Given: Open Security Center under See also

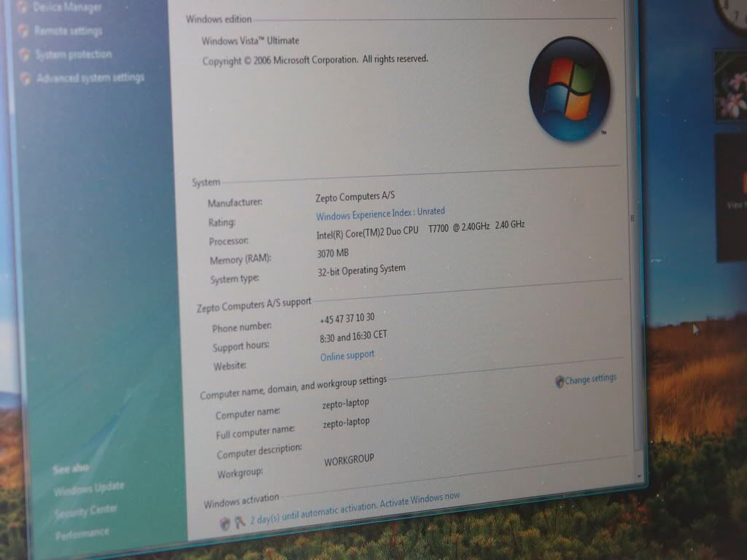Looking at the screenshot, I should point(86,511).
